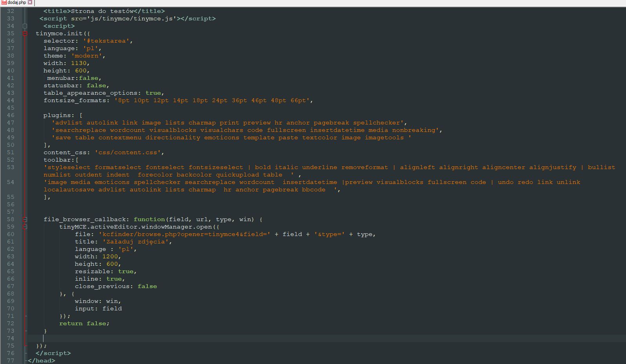Click the 'menubar' property name
626x364 pixels.
61,78
